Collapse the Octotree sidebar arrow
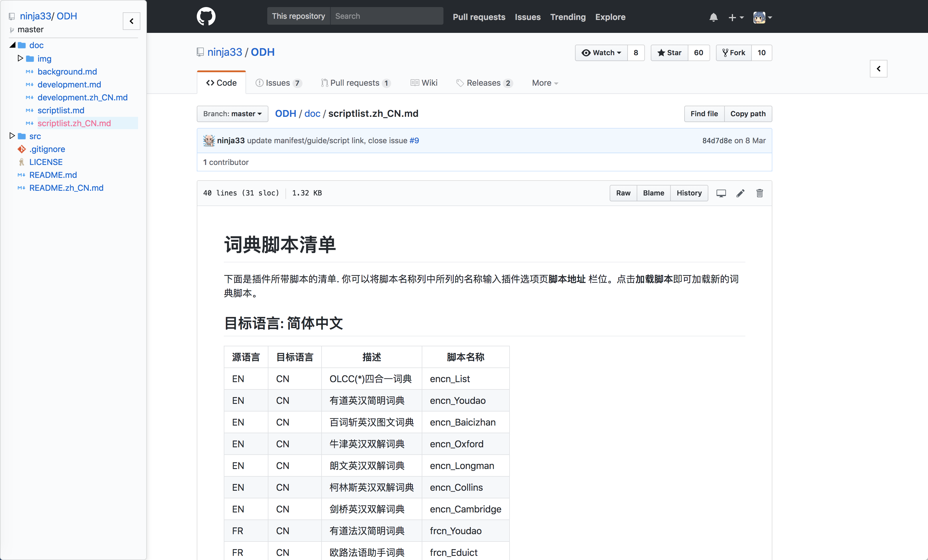The height and width of the screenshot is (560, 928). [x=132, y=21]
